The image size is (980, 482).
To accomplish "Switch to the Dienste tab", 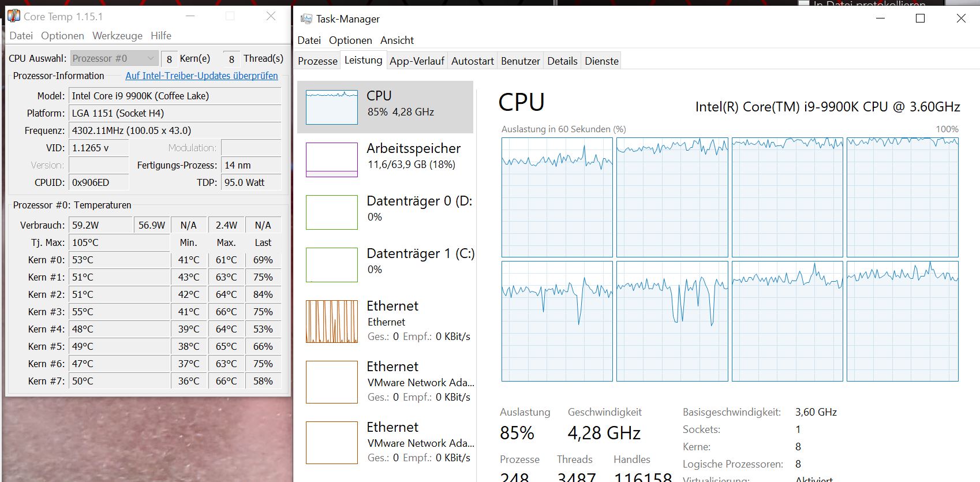I will [601, 60].
